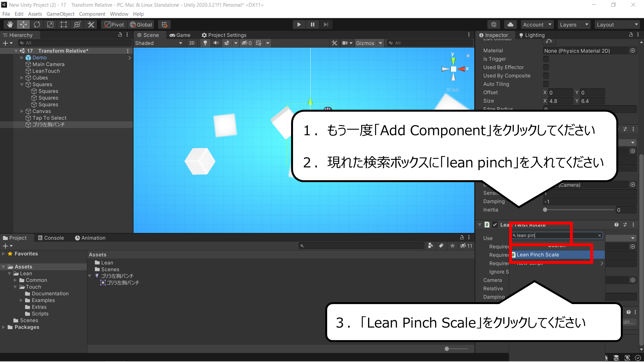Enable Is Trigger checkbox

[x=546, y=59]
